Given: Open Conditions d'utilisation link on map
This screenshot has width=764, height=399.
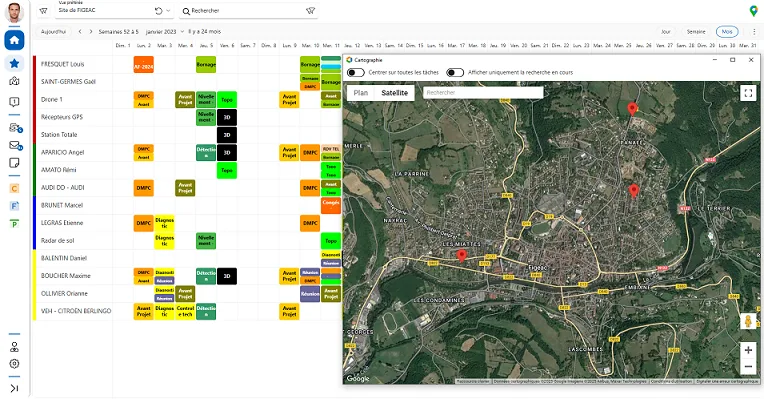Looking at the screenshot, I should click(671, 381).
